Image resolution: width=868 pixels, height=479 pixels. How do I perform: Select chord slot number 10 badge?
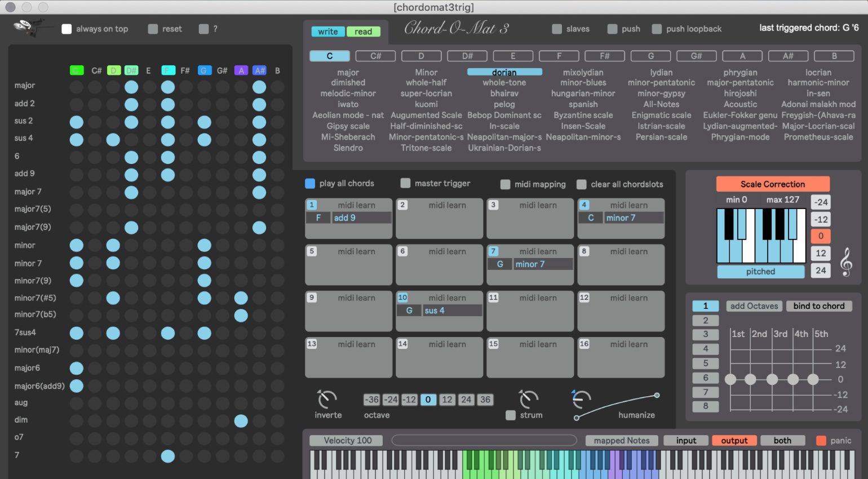(x=402, y=297)
